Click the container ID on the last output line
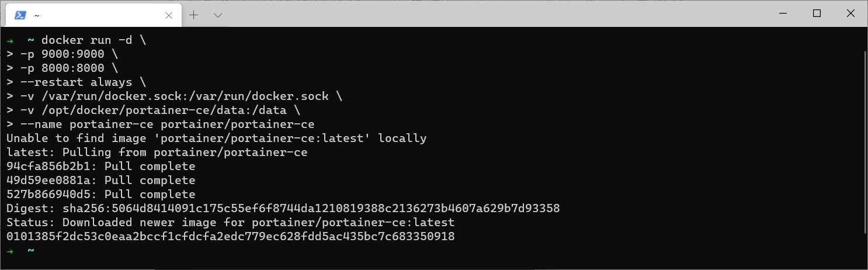The width and height of the screenshot is (868, 270). pos(230,237)
